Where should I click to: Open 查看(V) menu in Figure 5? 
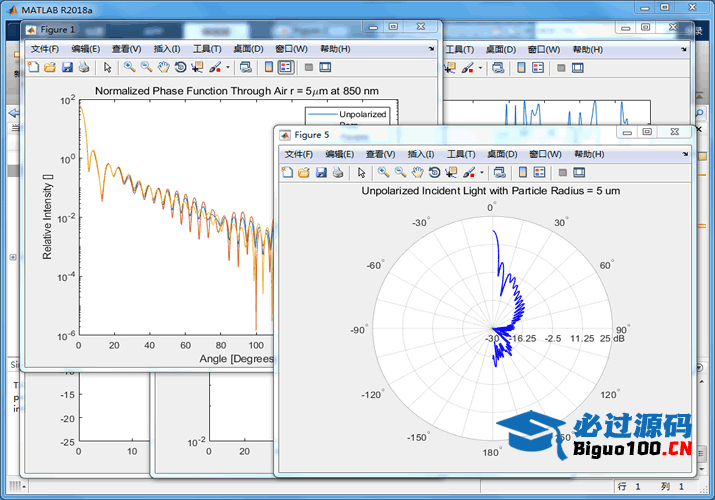[381, 154]
